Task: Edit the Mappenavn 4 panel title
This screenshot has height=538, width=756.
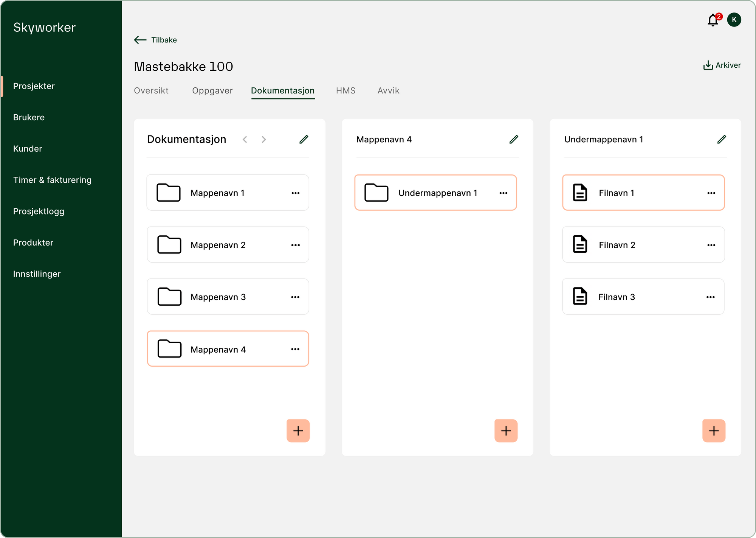Action: [514, 139]
